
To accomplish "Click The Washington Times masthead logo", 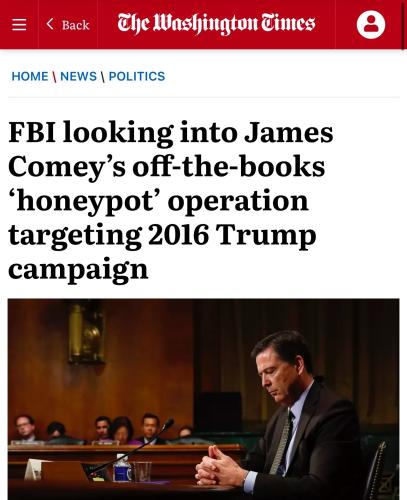I will point(216,24).
